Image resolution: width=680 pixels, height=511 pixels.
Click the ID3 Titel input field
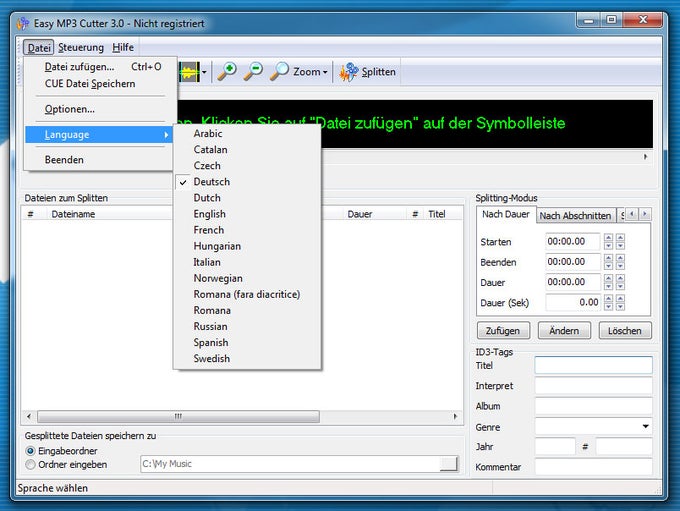593,365
